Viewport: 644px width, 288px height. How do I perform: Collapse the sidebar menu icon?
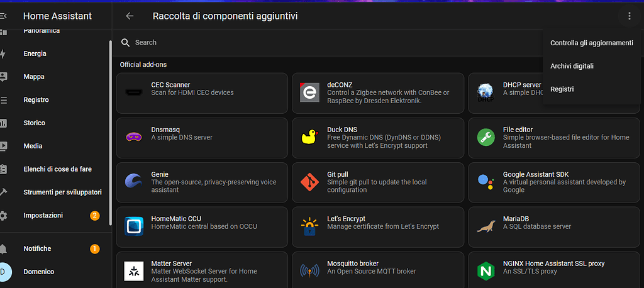click(3, 16)
